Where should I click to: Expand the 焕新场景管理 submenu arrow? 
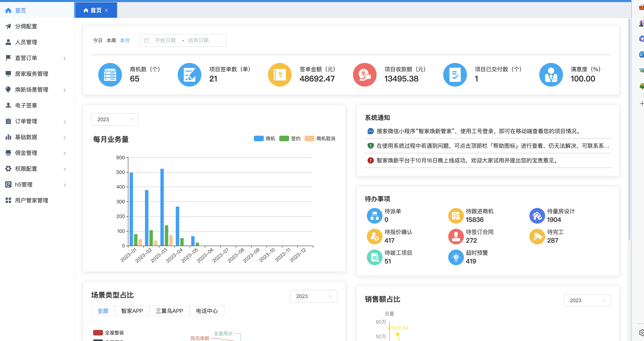(65, 90)
